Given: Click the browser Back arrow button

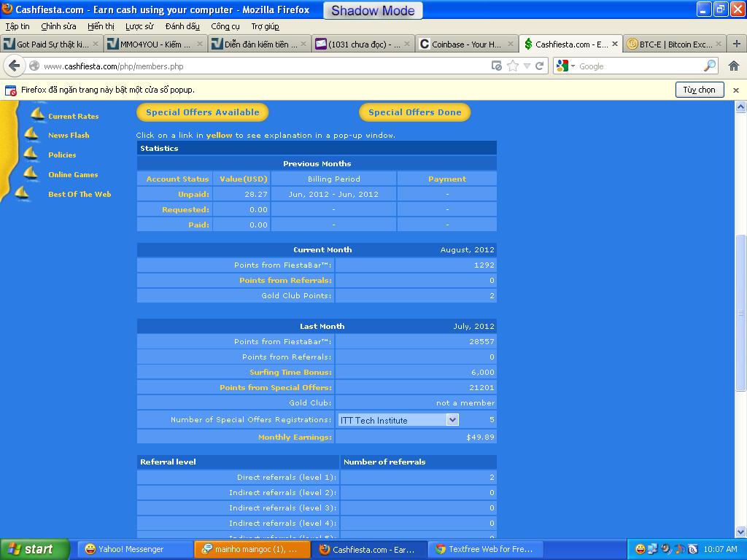Looking at the screenshot, I should click(15, 66).
